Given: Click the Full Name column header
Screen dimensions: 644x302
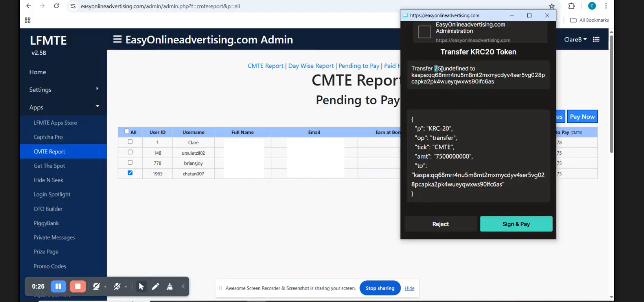Looking at the screenshot, I should (243, 132).
